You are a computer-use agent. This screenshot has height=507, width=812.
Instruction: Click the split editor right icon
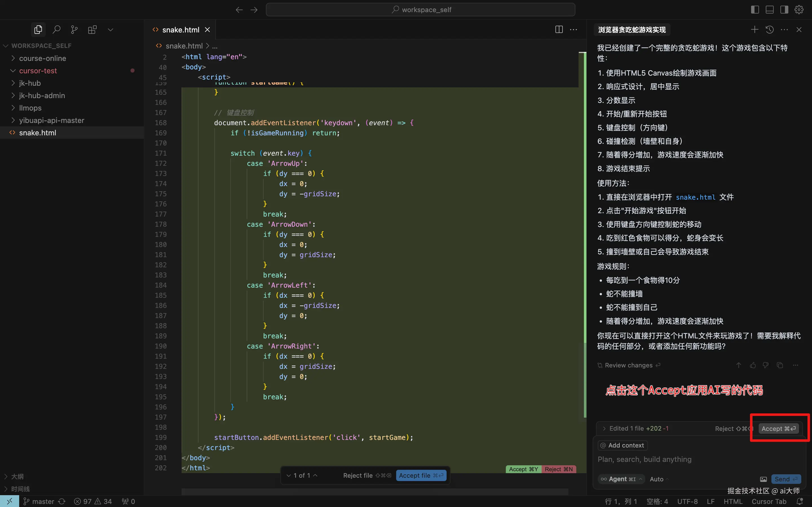tap(559, 30)
